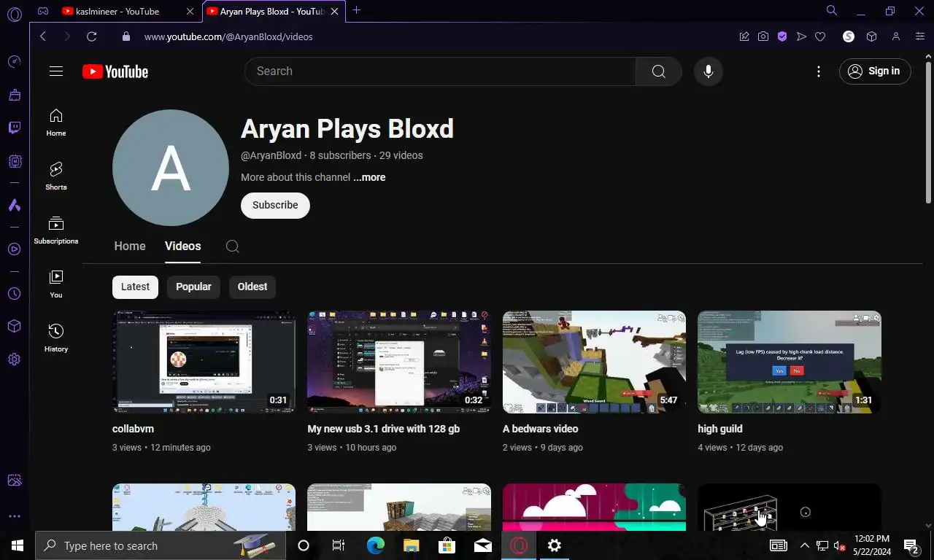Select the channel Videos tab
Image resolution: width=934 pixels, height=560 pixels.
click(x=182, y=246)
